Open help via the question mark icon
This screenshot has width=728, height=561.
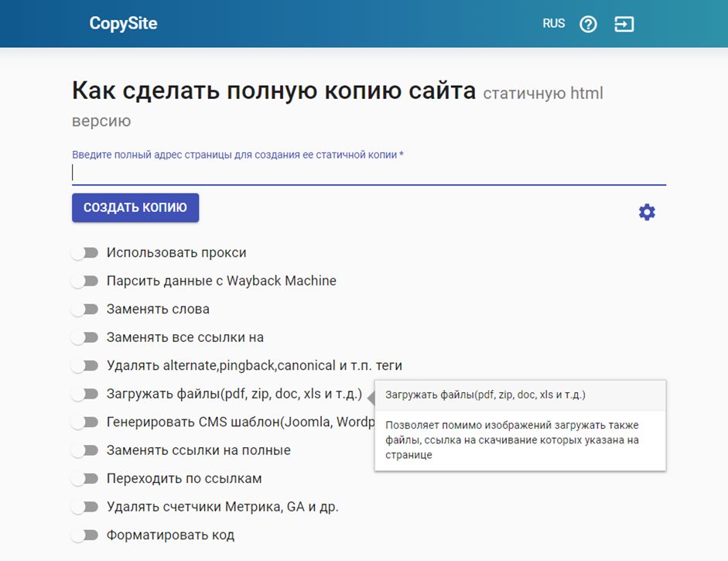tap(588, 23)
